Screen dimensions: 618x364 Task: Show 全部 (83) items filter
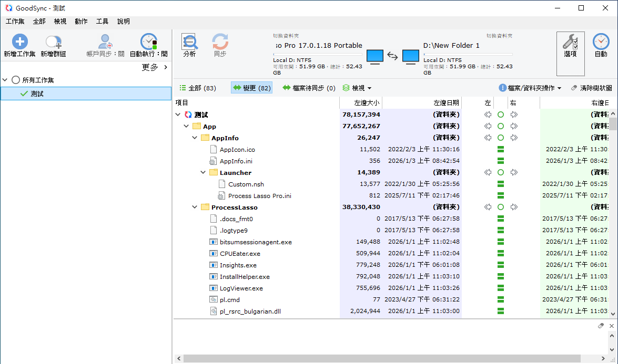tap(198, 88)
